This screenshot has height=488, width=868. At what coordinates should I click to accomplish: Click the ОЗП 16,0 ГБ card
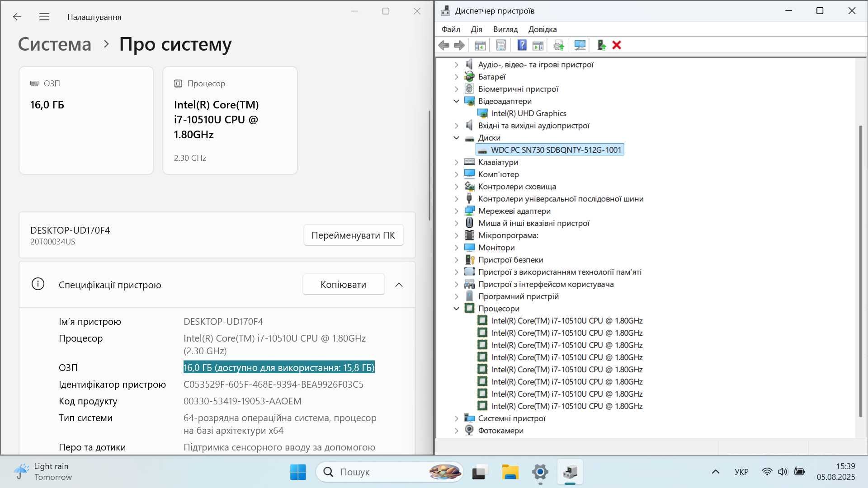86,120
